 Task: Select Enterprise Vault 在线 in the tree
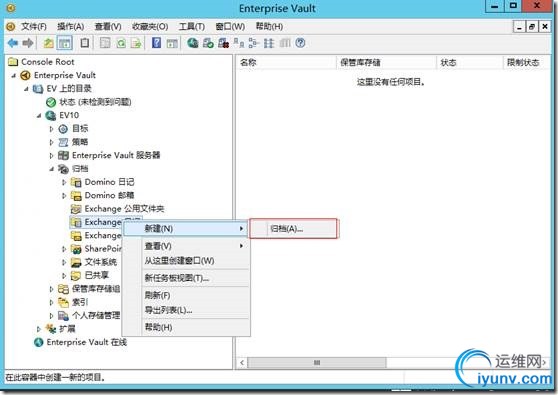tap(86, 342)
